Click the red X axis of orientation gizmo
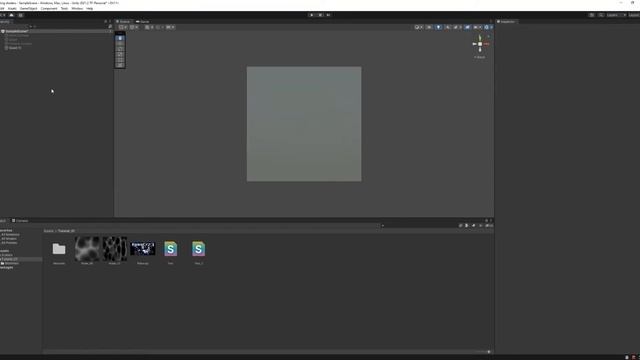The width and height of the screenshot is (640, 360). (x=486, y=44)
